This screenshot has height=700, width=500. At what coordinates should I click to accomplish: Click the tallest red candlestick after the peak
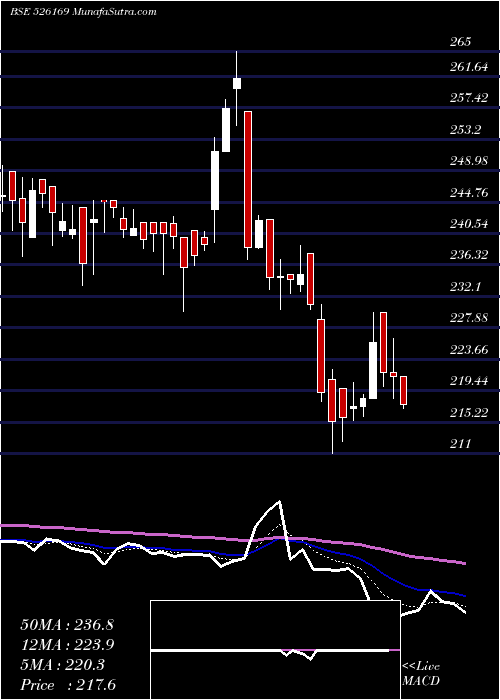coord(248,179)
